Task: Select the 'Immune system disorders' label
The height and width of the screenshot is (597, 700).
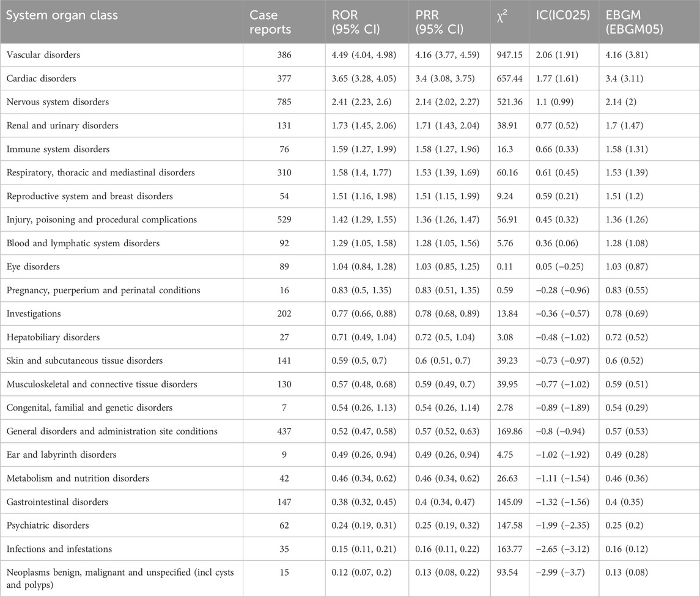Action: pos(58,150)
